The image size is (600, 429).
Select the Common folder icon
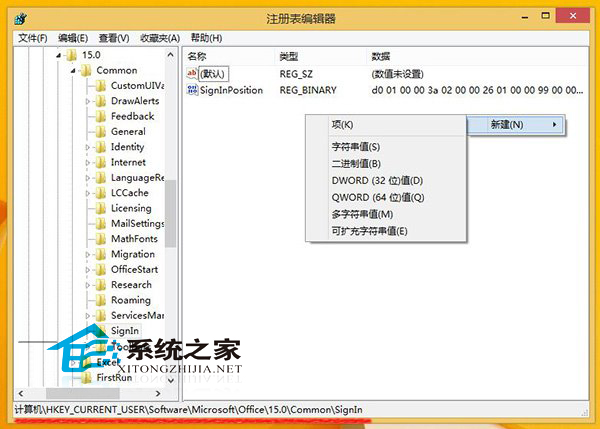click(x=86, y=70)
